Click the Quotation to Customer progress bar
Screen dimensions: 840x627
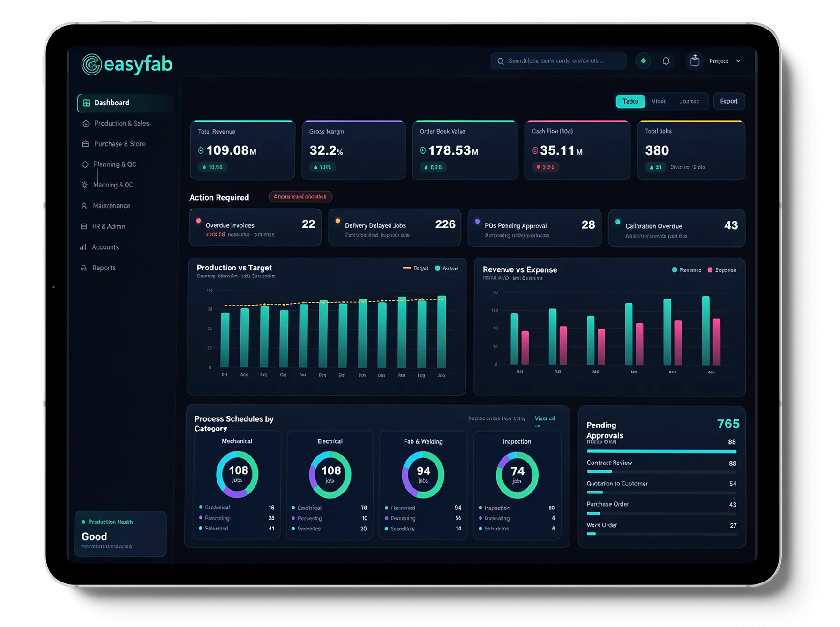[661, 493]
